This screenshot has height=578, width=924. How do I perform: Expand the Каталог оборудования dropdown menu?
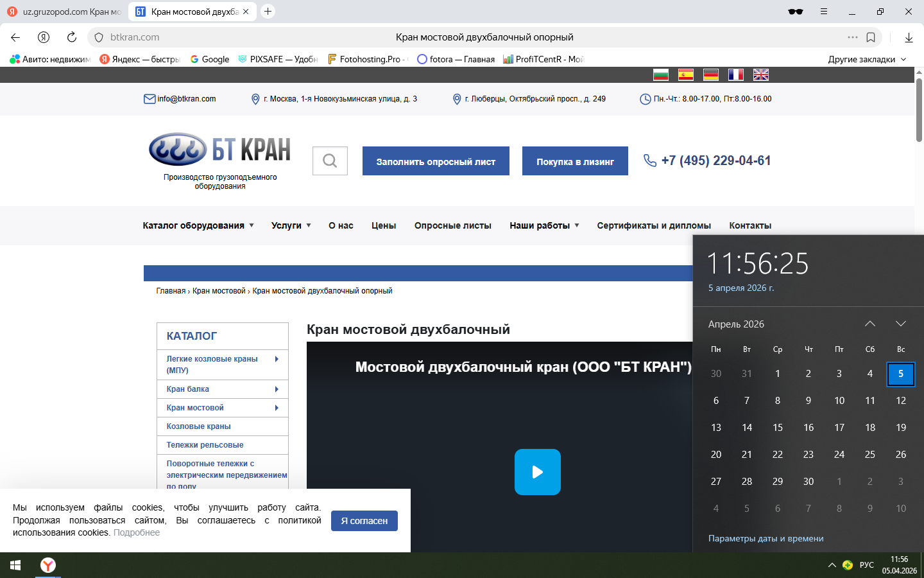tap(198, 225)
